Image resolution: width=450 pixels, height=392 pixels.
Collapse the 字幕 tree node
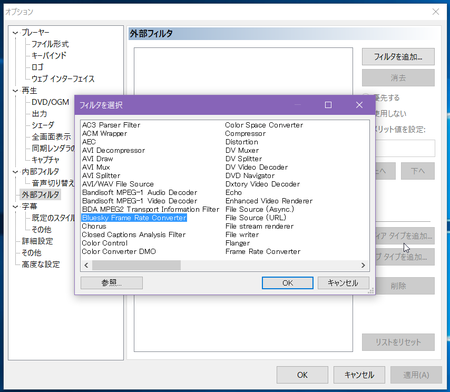point(15,207)
